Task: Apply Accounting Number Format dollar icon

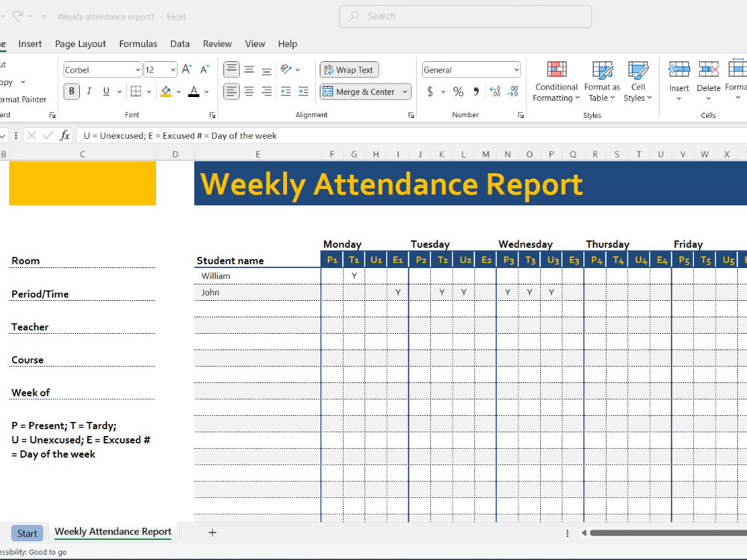Action: [430, 91]
